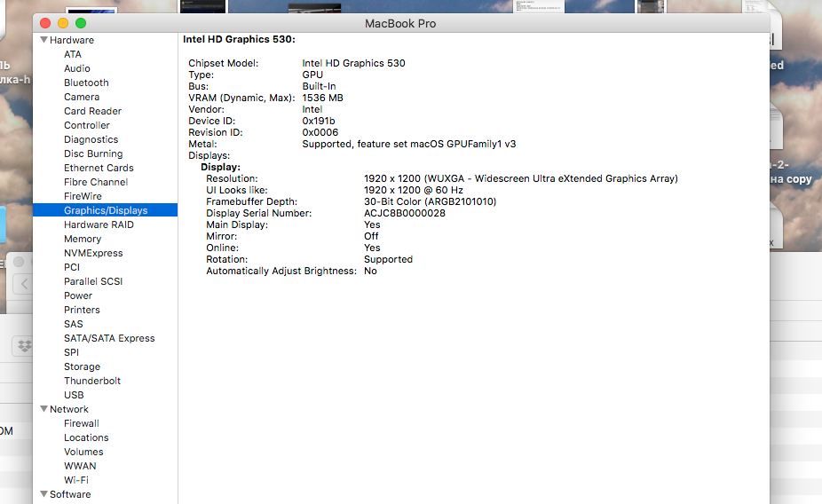Collapse the Network section triangle
The height and width of the screenshot is (504, 822).
coord(44,409)
